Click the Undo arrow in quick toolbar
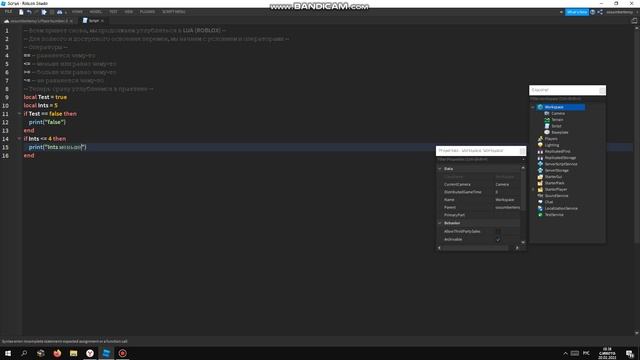The height and width of the screenshot is (360, 640). click(29, 12)
